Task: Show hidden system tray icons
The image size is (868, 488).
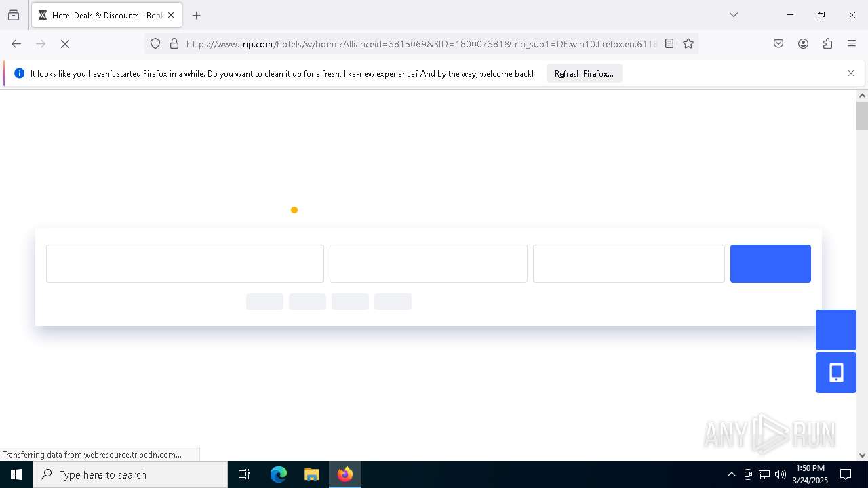Action: pyautogui.click(x=731, y=474)
